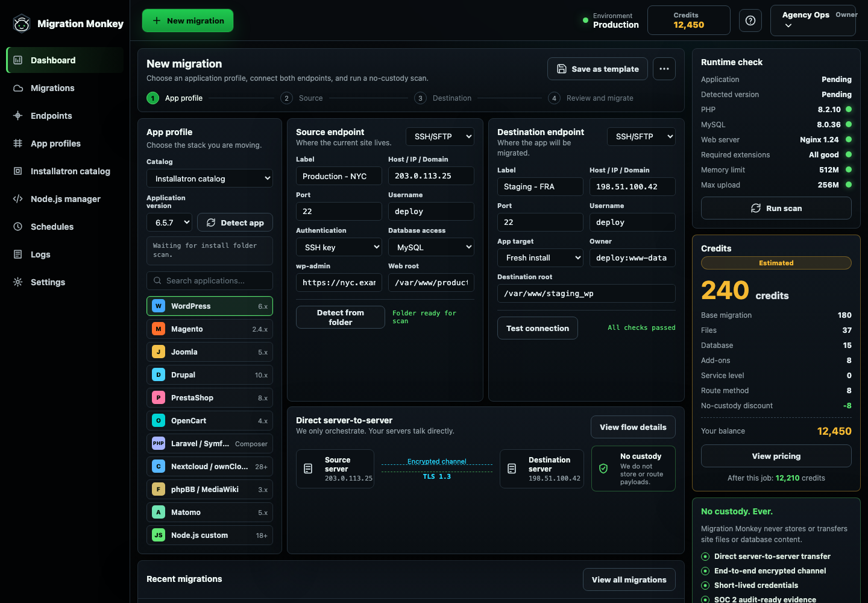The image size is (868, 603).
Task: Open Logs in the sidebar
Action: 65,254
